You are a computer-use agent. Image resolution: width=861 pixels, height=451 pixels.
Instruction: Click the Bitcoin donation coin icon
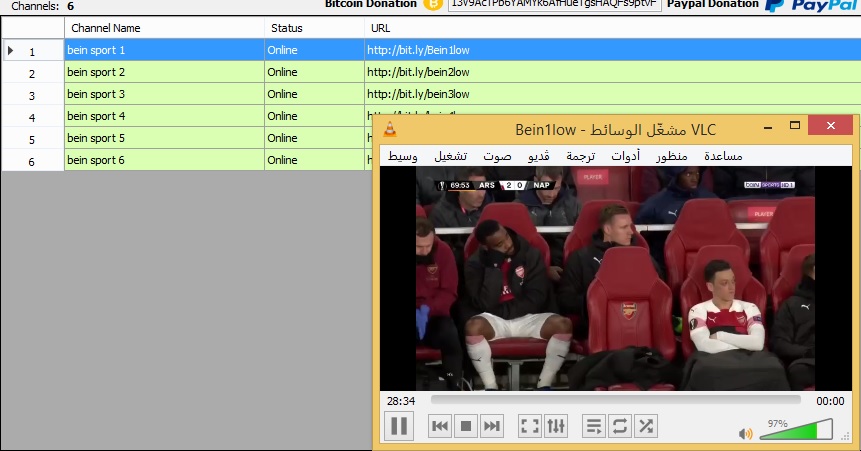433,4
